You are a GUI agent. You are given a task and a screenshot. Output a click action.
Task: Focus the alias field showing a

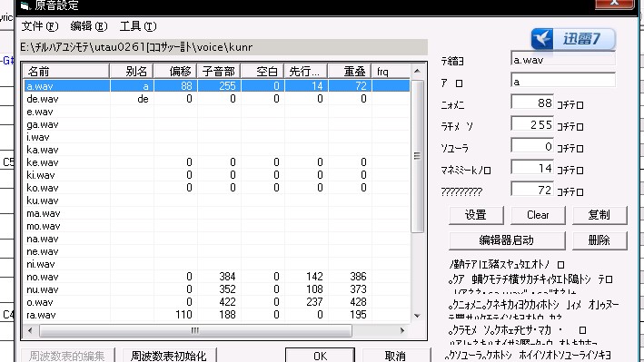point(563,81)
